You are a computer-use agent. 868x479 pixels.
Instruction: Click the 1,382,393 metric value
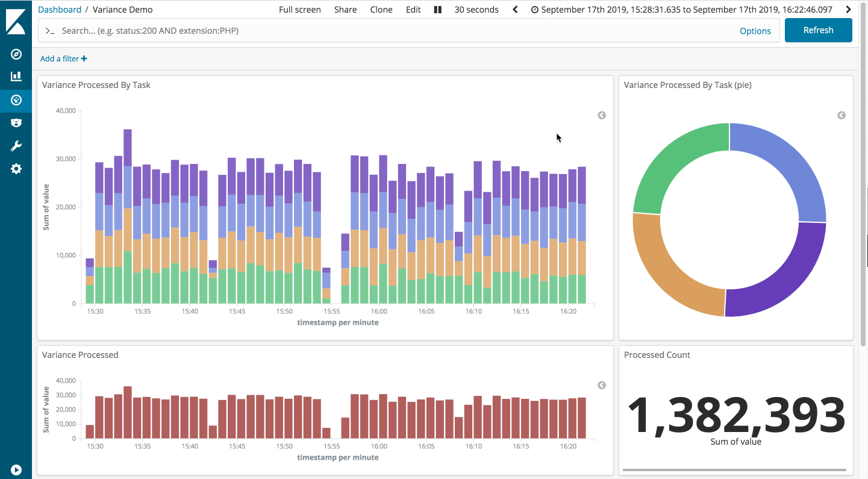(736, 415)
